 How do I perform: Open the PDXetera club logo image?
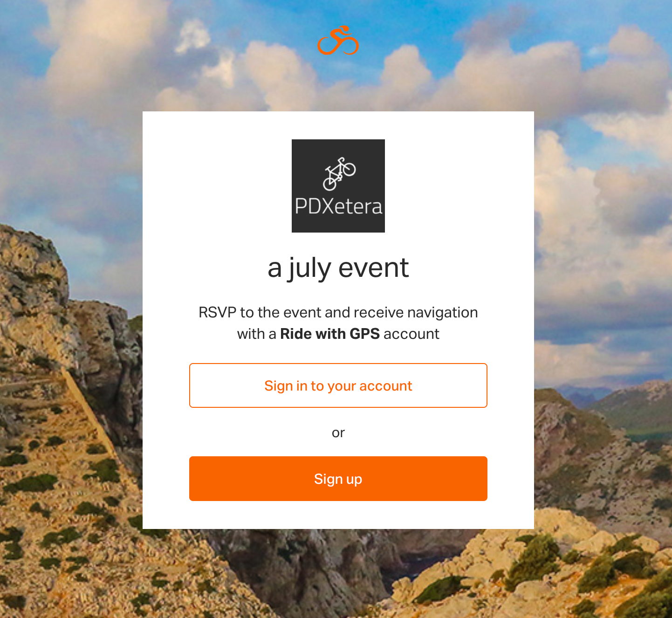[338, 186]
